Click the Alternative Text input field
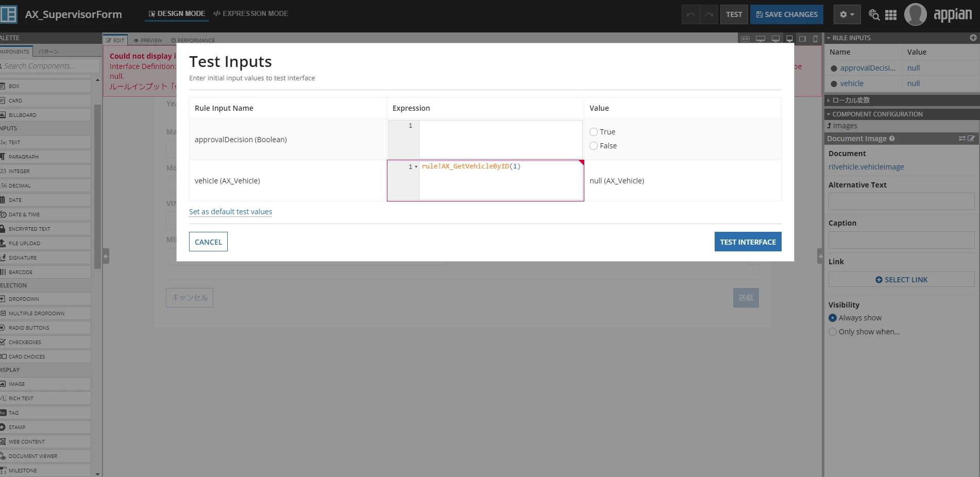The image size is (980, 477). click(x=901, y=201)
